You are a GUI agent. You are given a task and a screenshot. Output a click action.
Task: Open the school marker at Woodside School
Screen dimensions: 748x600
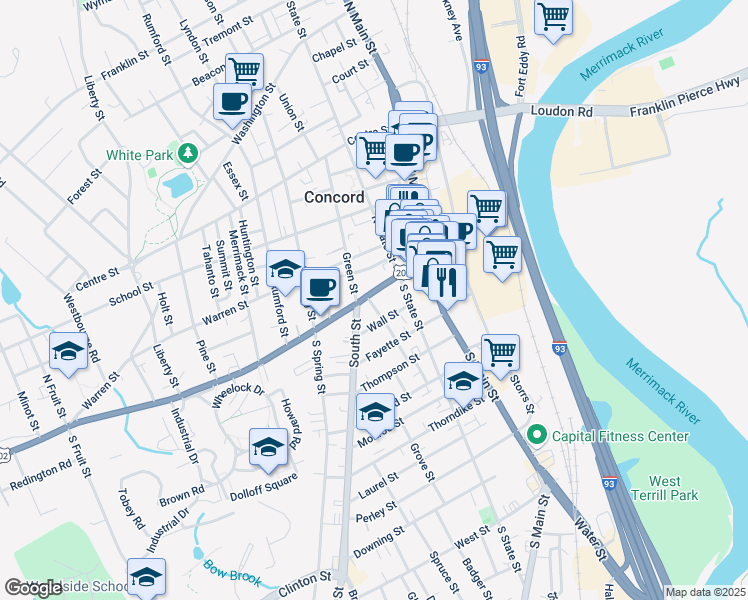[146, 579]
